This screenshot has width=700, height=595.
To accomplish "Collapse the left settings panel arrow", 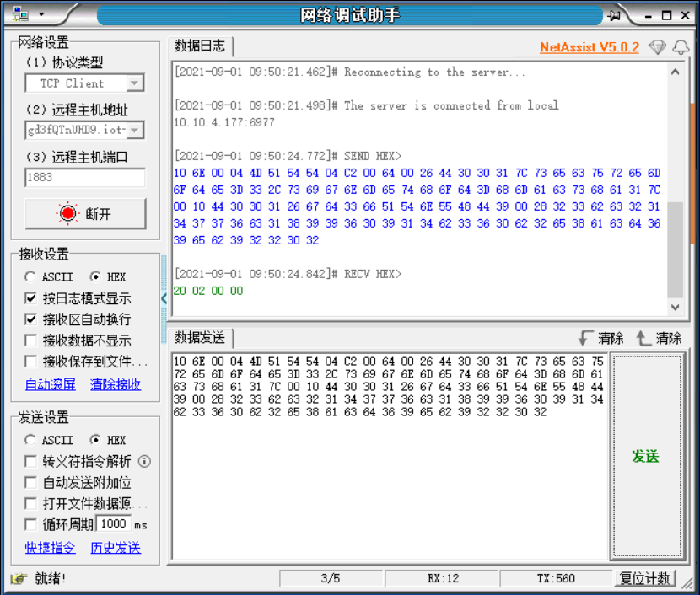I will pos(164,298).
